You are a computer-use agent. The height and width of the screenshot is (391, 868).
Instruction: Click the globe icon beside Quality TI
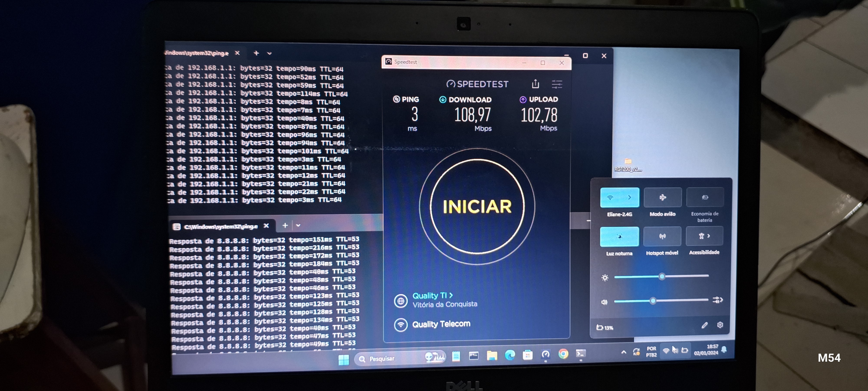401,301
